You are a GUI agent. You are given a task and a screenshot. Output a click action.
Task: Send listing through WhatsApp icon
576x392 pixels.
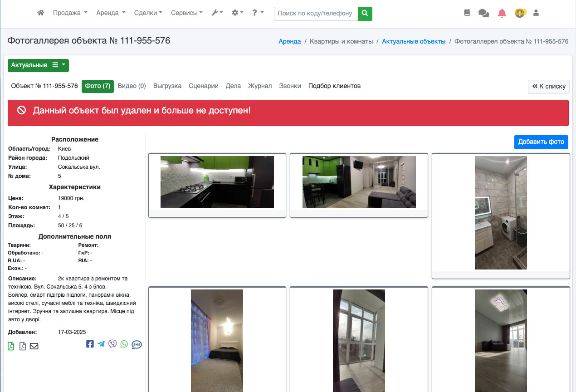pyautogui.click(x=124, y=344)
